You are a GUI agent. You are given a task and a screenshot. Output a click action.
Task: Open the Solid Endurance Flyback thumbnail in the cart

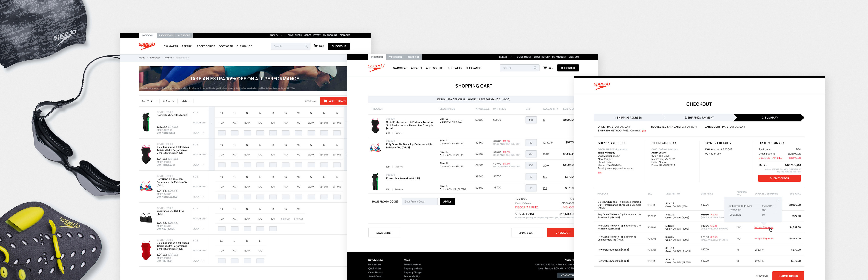tap(375, 126)
